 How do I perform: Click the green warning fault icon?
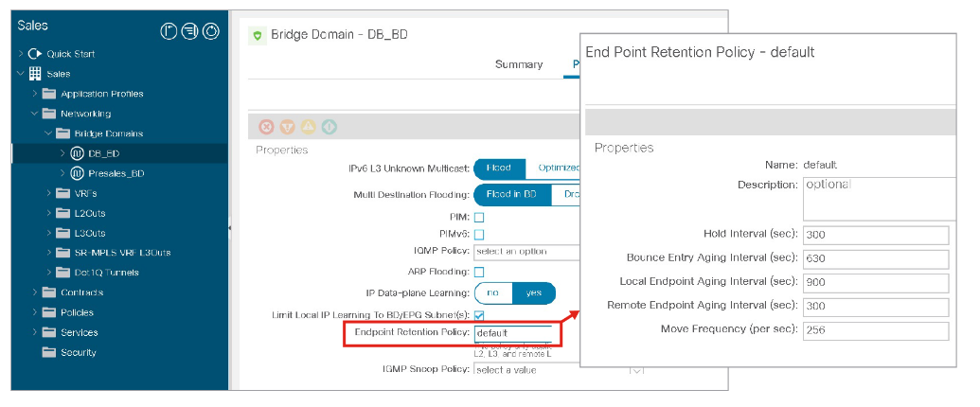point(329,127)
